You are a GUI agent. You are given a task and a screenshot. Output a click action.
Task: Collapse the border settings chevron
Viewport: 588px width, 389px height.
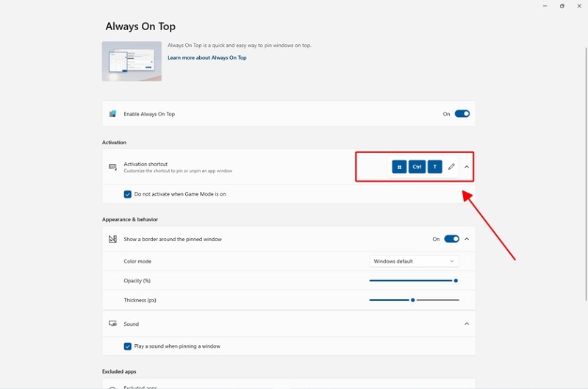467,239
